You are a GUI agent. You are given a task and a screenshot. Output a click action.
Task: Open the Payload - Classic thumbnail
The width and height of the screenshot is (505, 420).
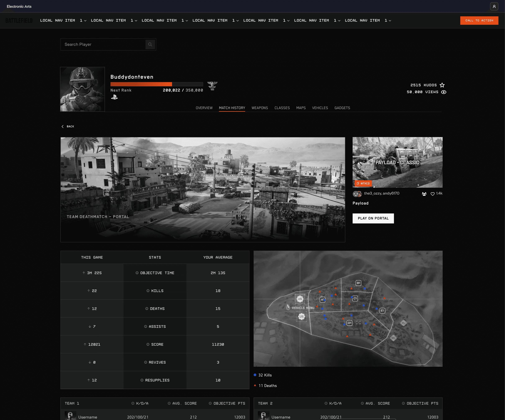click(397, 163)
